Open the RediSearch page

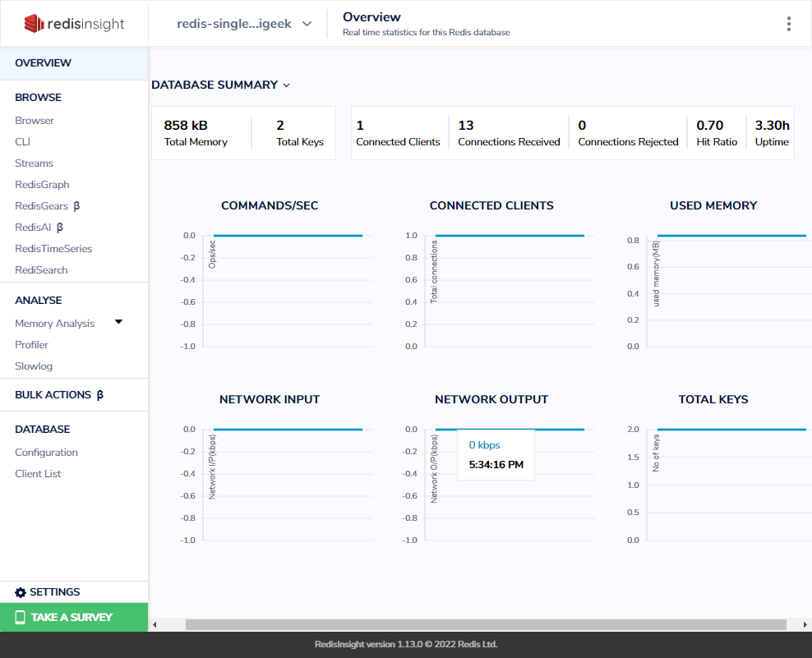coord(41,269)
